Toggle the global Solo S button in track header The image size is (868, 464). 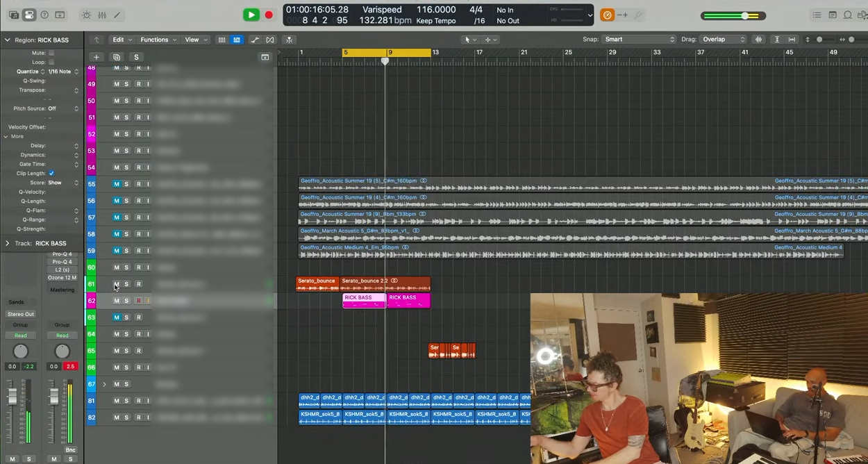click(136, 57)
